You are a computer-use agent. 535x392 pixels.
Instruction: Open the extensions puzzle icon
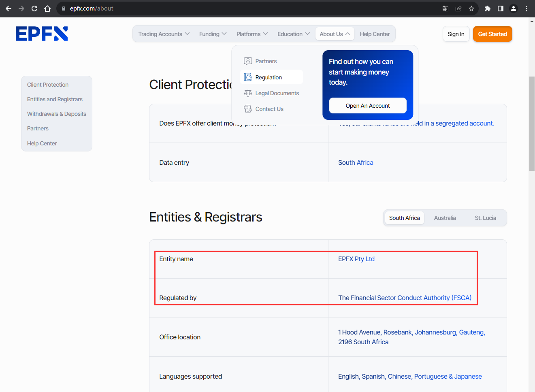click(488, 9)
